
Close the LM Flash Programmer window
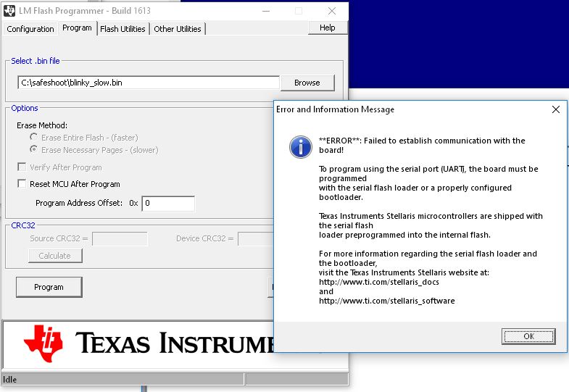point(332,11)
